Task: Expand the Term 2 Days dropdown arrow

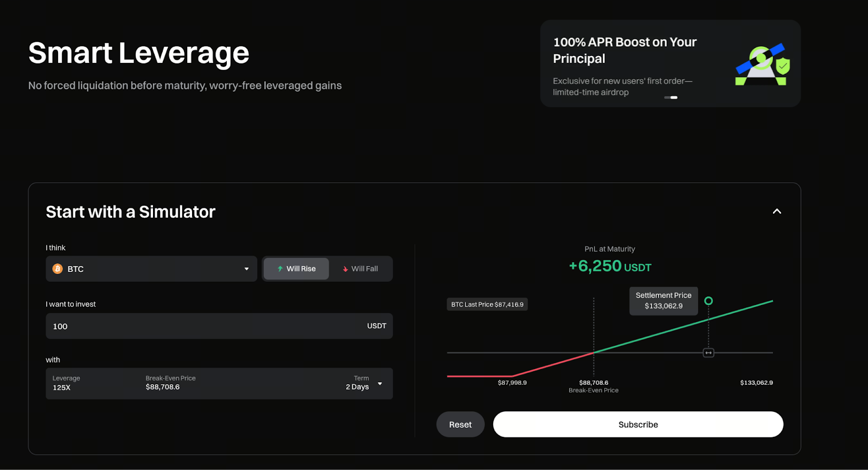Action: click(380, 384)
